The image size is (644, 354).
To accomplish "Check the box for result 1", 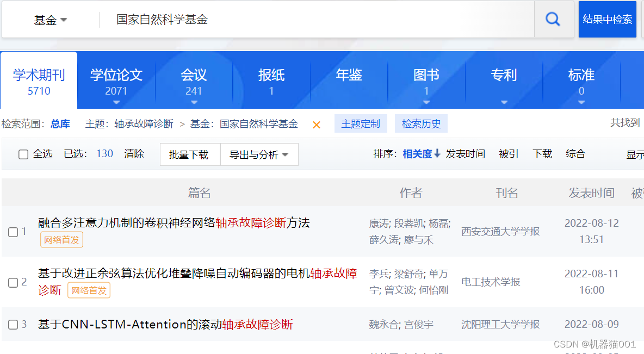I will click(x=13, y=232).
